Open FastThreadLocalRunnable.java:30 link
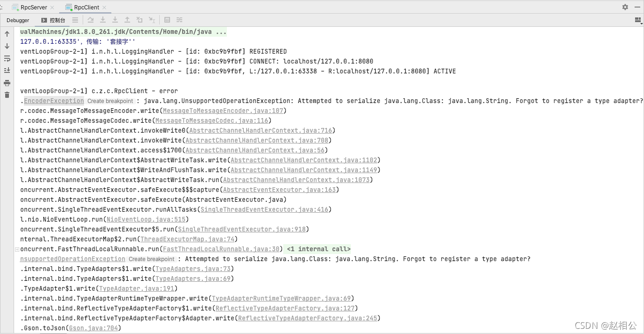The image size is (644, 334). point(221,249)
